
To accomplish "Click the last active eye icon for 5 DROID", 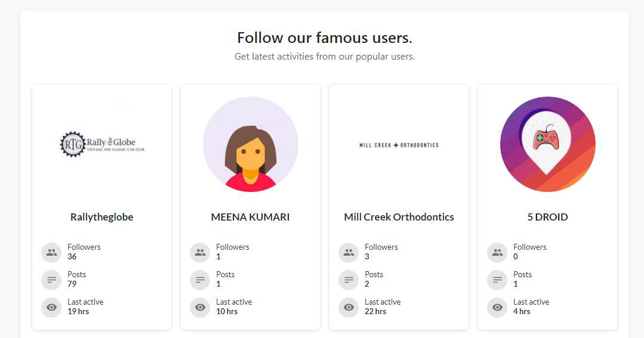I will (x=497, y=307).
